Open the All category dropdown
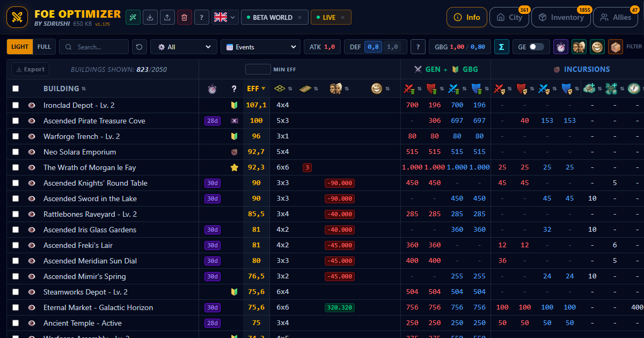 click(x=184, y=47)
